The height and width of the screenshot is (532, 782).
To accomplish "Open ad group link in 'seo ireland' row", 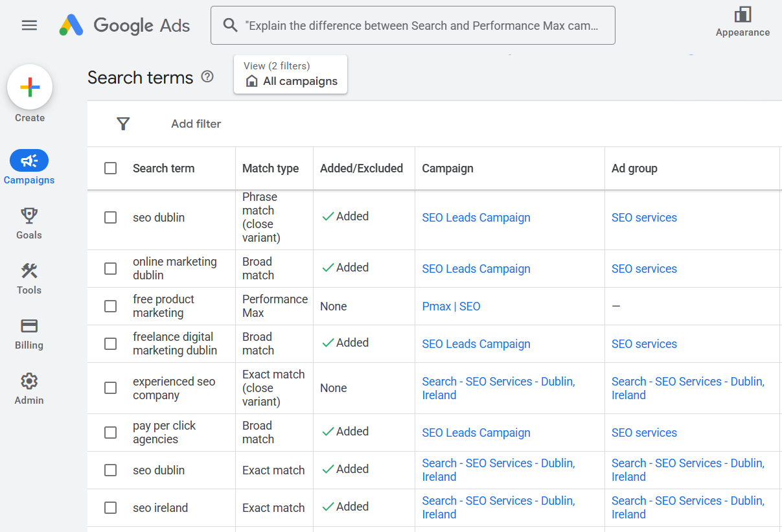I will pos(688,507).
